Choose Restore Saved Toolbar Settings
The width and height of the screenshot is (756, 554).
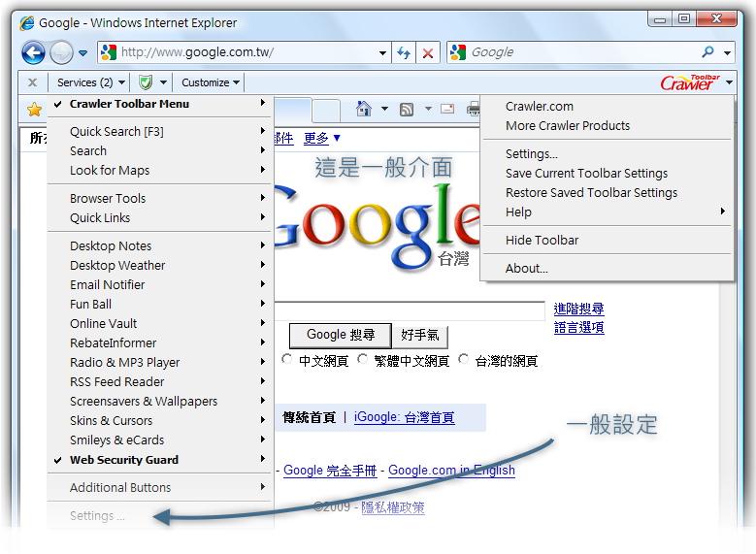pyautogui.click(x=607, y=192)
